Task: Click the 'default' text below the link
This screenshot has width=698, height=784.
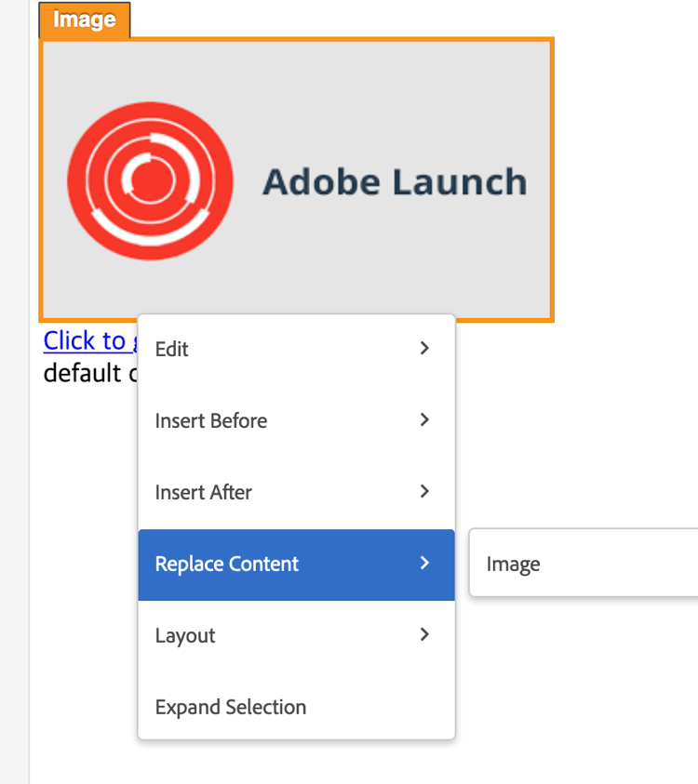Action: pyautogui.click(x=84, y=373)
